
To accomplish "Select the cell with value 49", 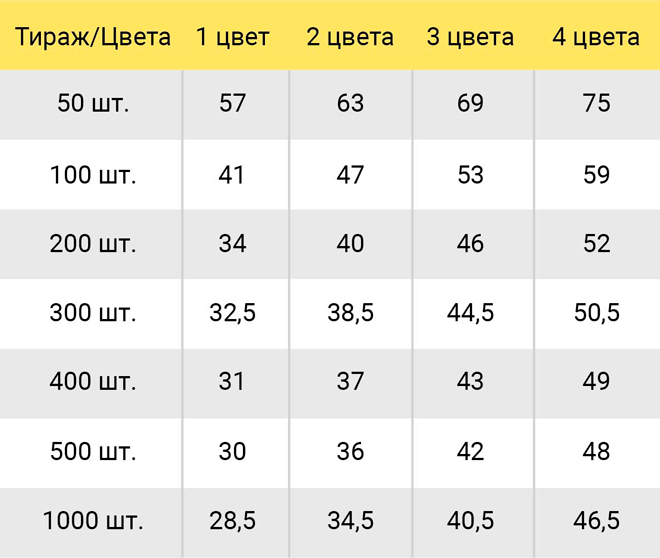I will point(596,381).
